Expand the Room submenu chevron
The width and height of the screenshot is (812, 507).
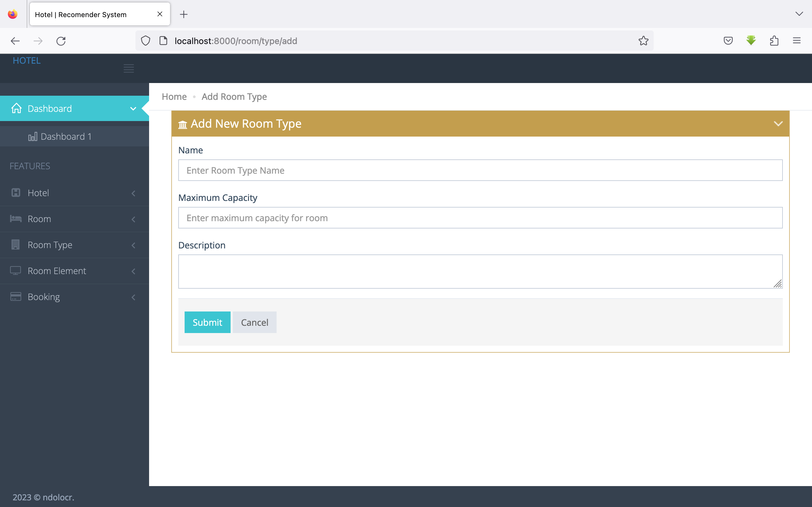pyautogui.click(x=134, y=219)
